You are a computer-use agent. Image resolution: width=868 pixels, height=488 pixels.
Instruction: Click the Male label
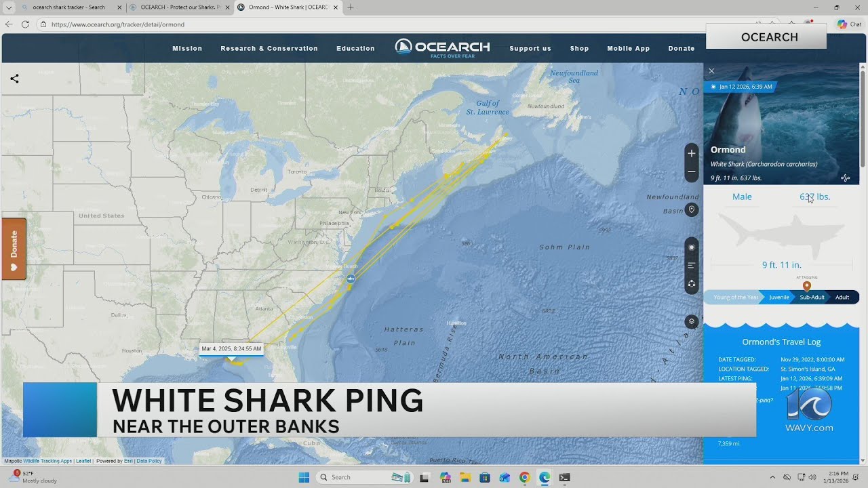point(742,197)
